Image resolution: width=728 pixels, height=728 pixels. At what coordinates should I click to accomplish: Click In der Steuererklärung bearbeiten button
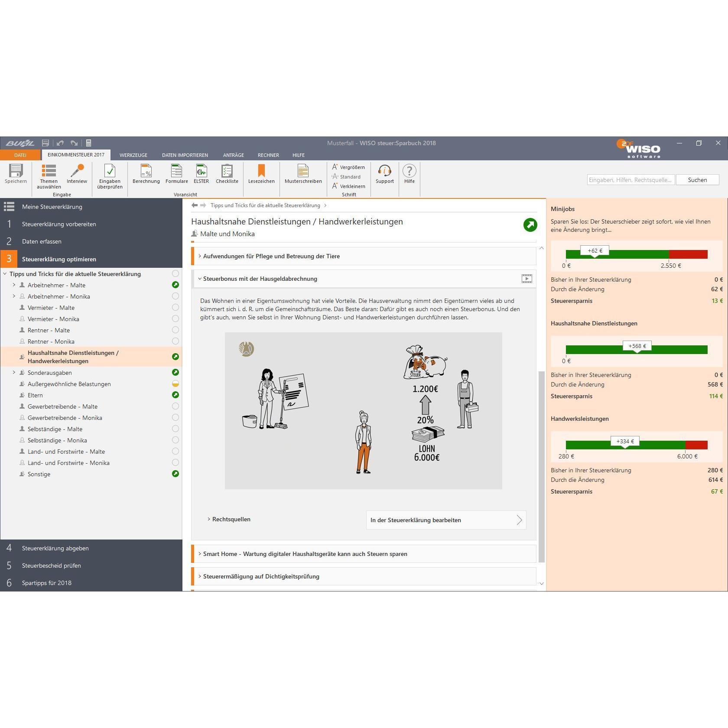(x=446, y=520)
